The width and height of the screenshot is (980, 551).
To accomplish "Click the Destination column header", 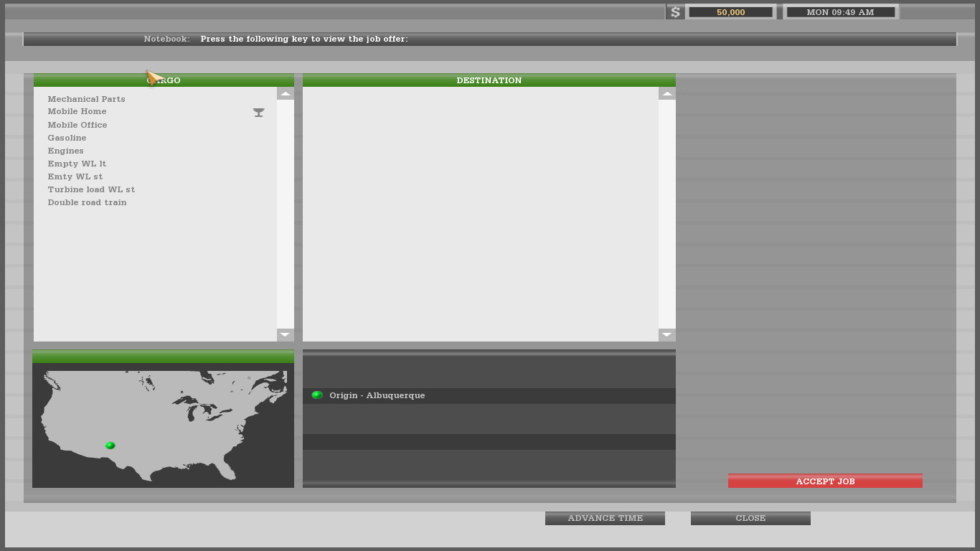I will (489, 80).
